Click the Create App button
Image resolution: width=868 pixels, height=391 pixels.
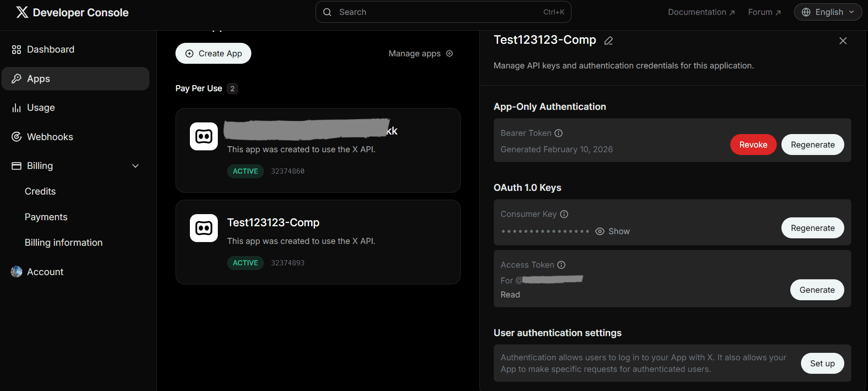point(213,54)
